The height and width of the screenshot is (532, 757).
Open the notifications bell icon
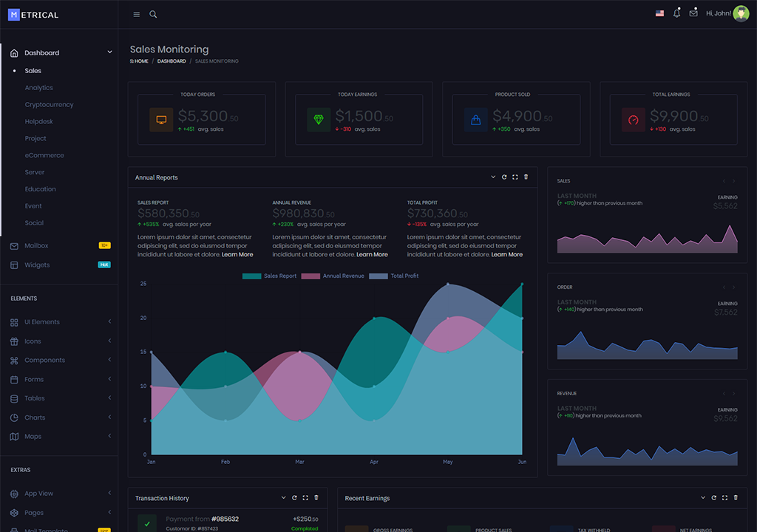[676, 13]
